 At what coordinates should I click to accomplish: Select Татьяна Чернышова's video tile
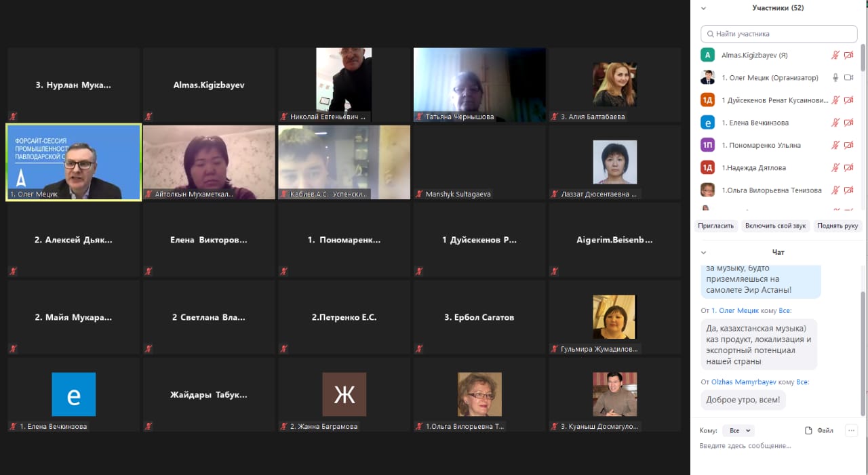click(479, 85)
